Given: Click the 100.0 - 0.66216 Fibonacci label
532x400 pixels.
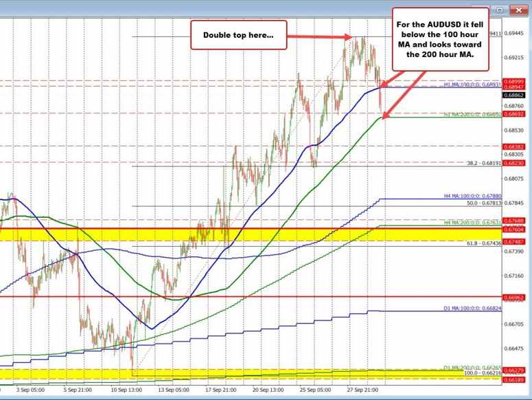Looking at the screenshot, I should pos(483,373).
